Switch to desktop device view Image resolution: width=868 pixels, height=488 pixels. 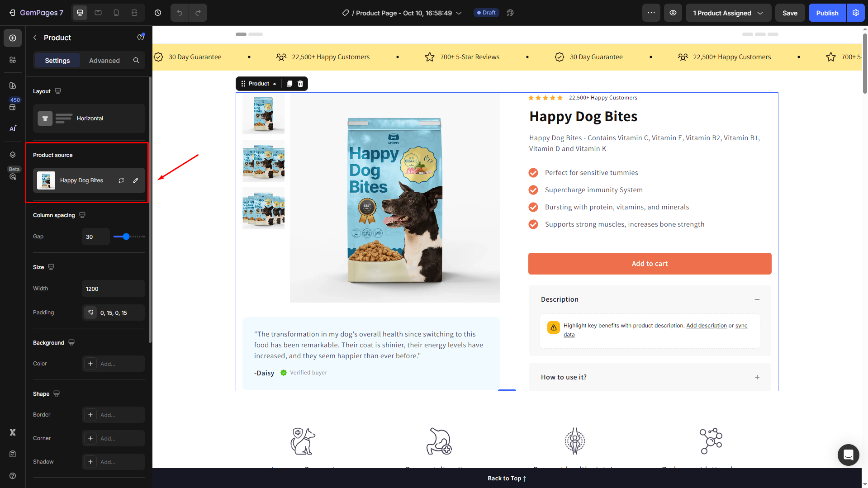tap(80, 13)
